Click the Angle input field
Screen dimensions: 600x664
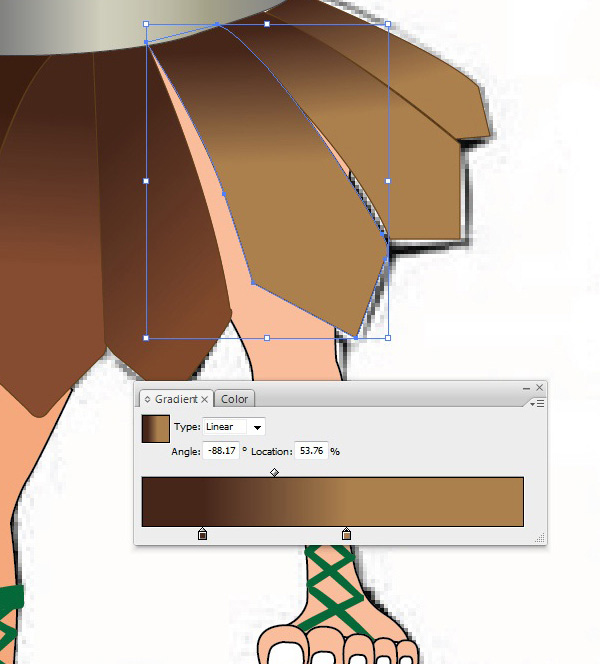click(x=221, y=451)
